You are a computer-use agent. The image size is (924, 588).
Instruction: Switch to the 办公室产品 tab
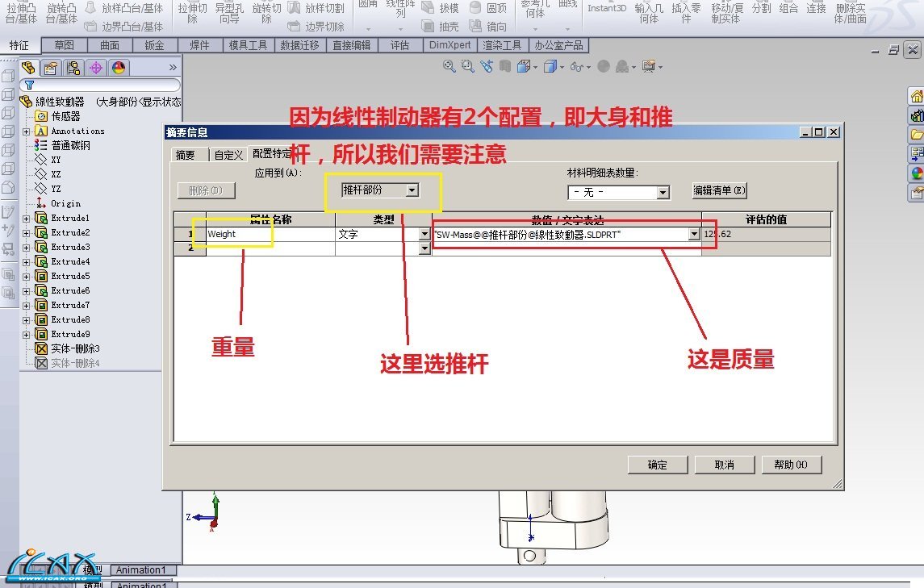(x=558, y=45)
